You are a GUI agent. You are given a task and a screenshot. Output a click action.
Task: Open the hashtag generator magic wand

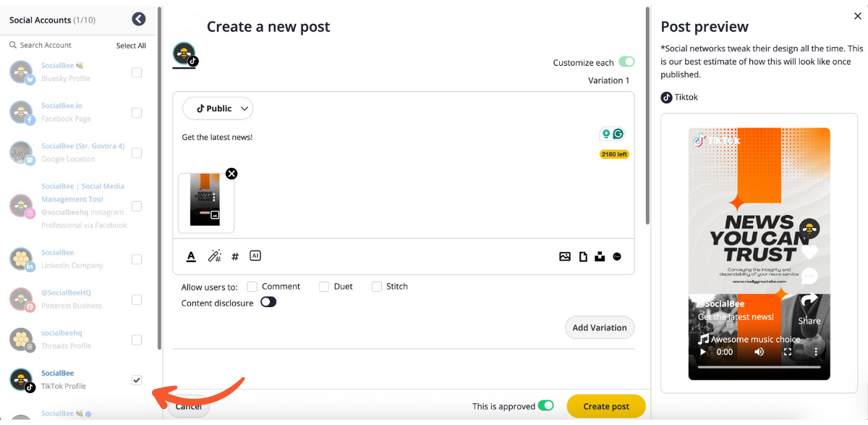tap(215, 256)
